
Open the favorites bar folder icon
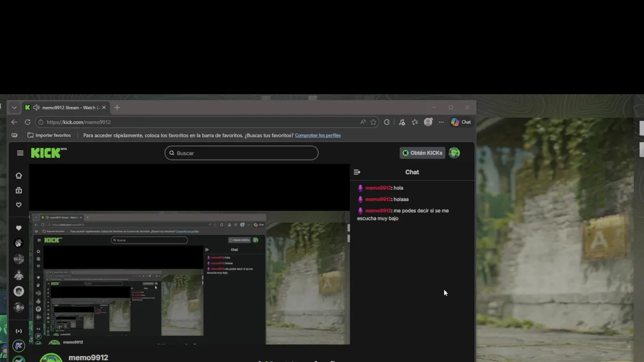coord(14,135)
